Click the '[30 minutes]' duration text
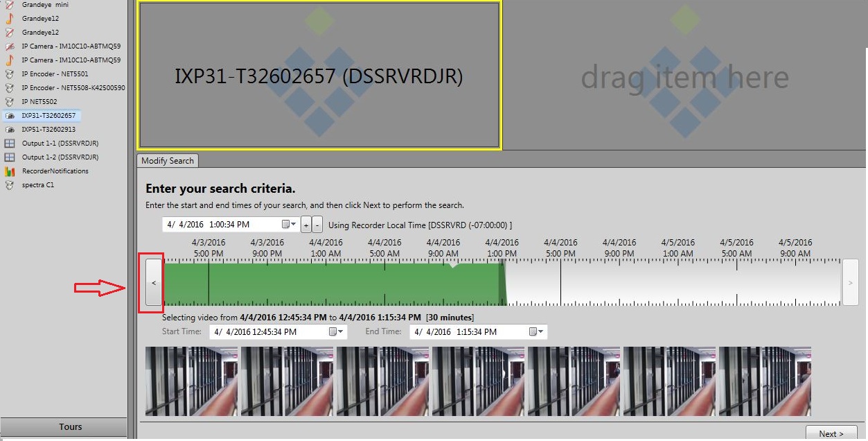Viewport: 868px width, 441px height. [450, 318]
